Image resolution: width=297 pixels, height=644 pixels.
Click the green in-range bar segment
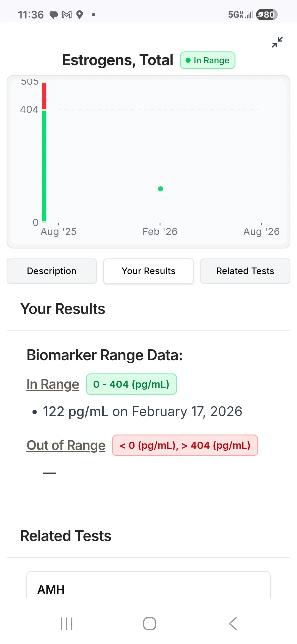tap(44, 165)
